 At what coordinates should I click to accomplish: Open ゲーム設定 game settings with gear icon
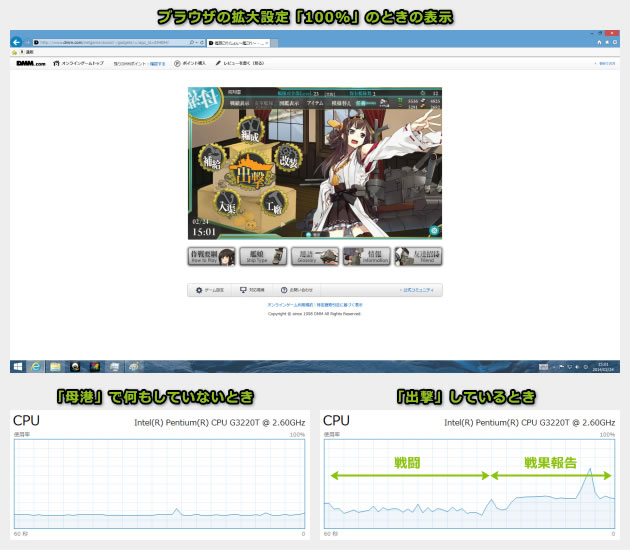210,290
